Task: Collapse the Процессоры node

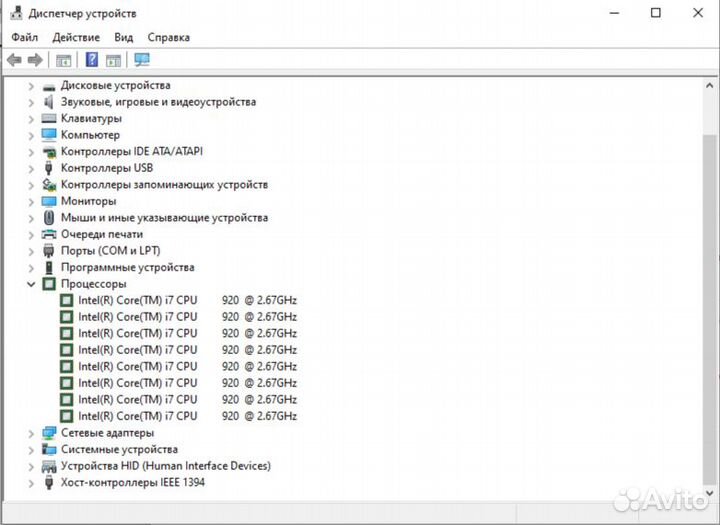Action: tap(31, 284)
